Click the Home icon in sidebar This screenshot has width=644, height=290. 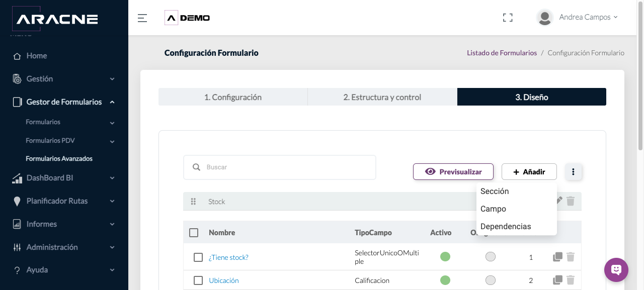click(x=17, y=56)
